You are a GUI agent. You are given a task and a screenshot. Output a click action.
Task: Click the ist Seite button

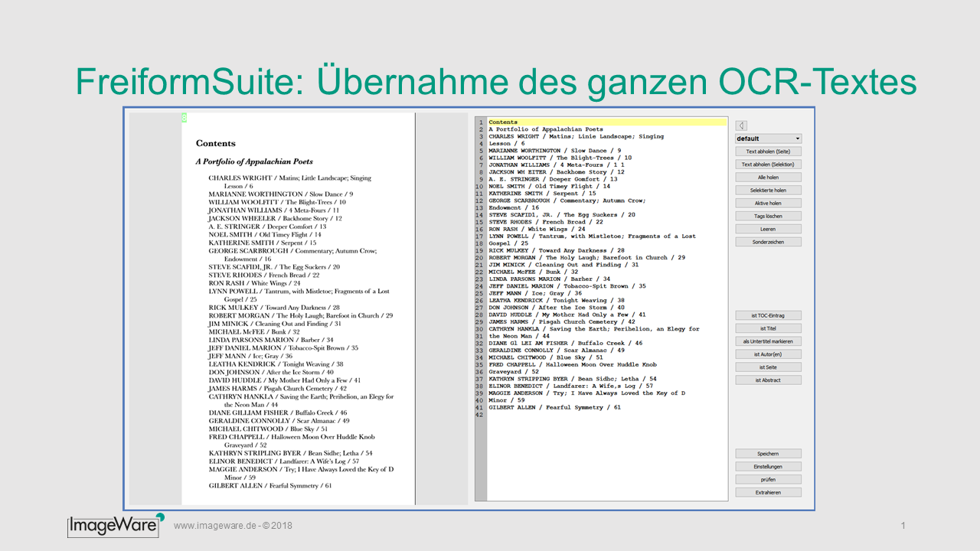coord(768,367)
